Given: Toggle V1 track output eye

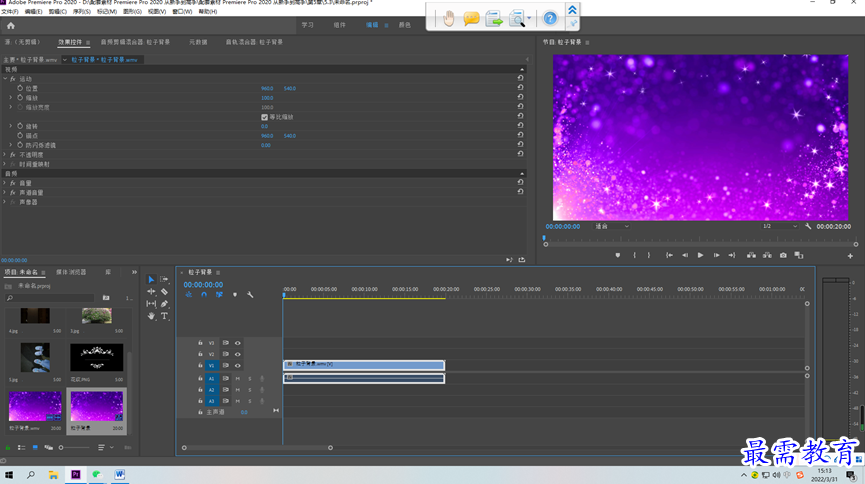Looking at the screenshot, I should click(238, 365).
